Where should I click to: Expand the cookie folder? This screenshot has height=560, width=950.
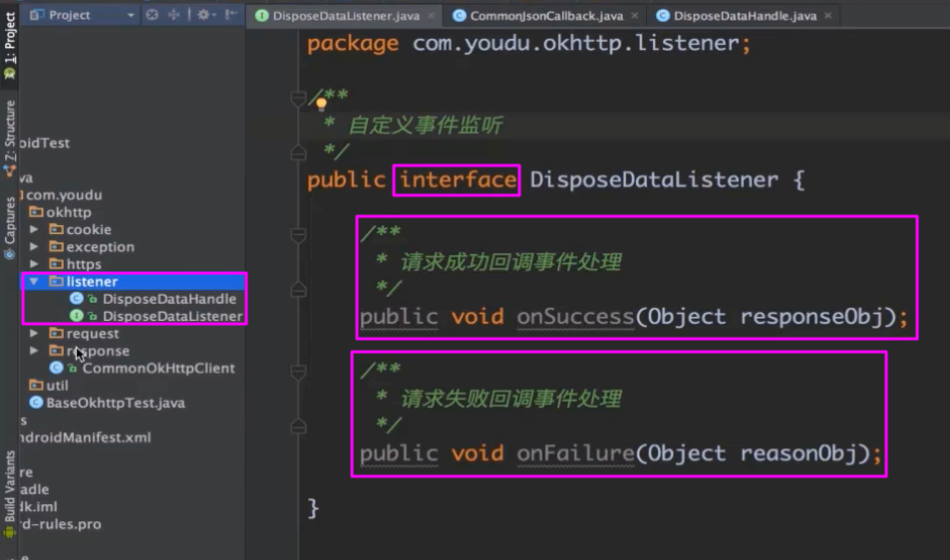(x=35, y=229)
